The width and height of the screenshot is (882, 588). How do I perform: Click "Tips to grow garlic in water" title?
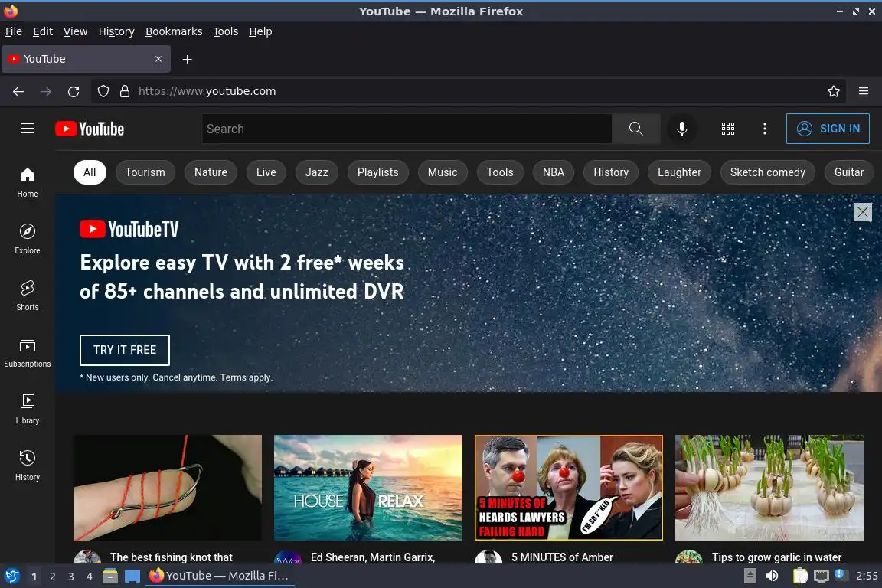click(777, 557)
